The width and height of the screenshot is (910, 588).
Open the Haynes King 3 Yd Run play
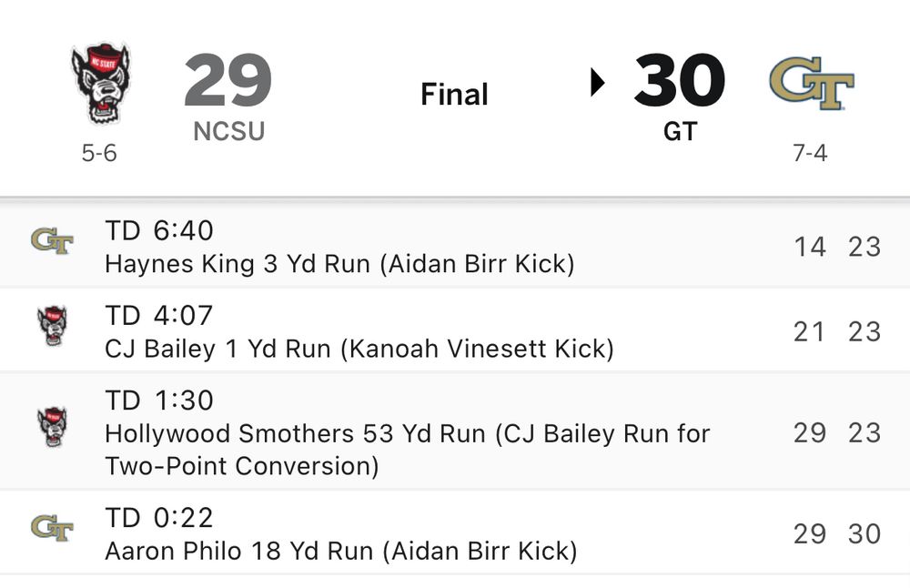(455, 246)
